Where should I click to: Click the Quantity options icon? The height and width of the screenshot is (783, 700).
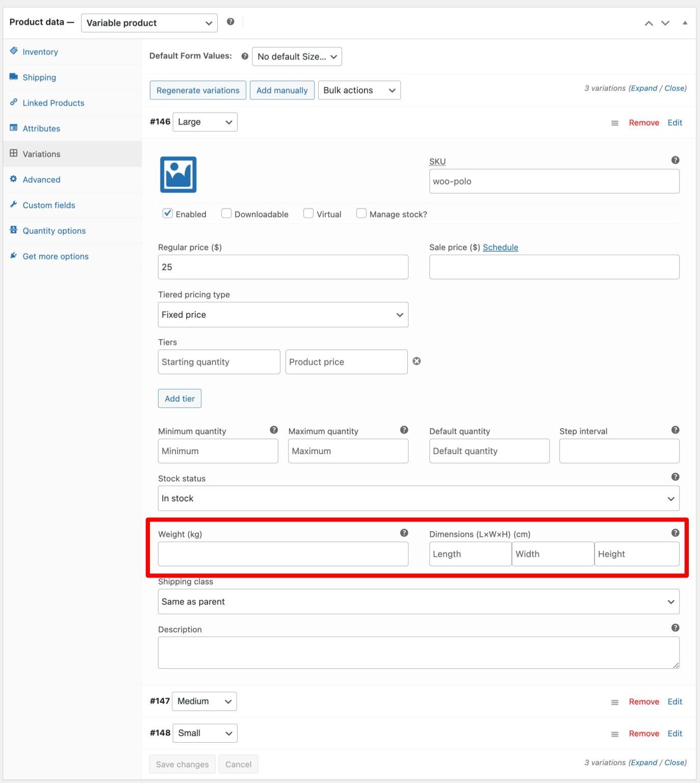(x=14, y=230)
